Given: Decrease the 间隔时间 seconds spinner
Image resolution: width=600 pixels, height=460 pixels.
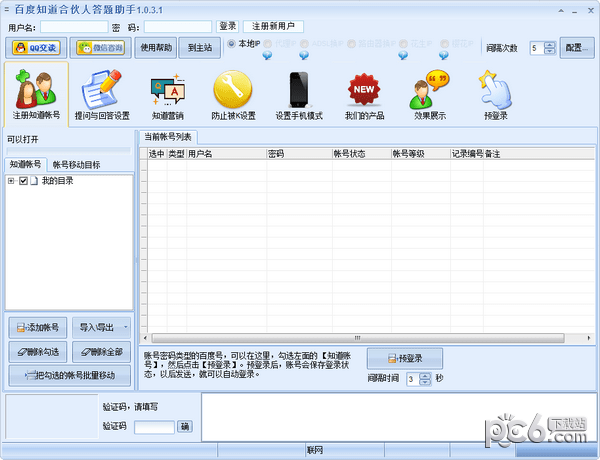Looking at the screenshot, I should (425, 382).
